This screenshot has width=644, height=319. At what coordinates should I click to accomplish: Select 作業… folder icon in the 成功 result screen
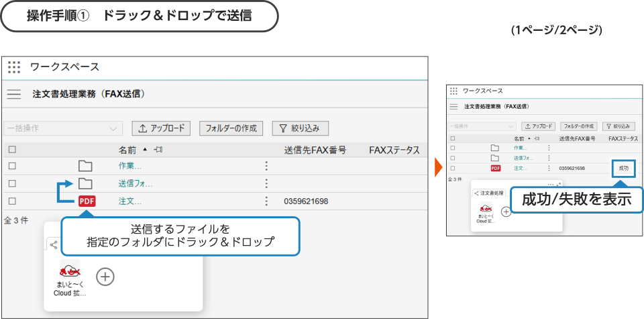[x=495, y=148]
